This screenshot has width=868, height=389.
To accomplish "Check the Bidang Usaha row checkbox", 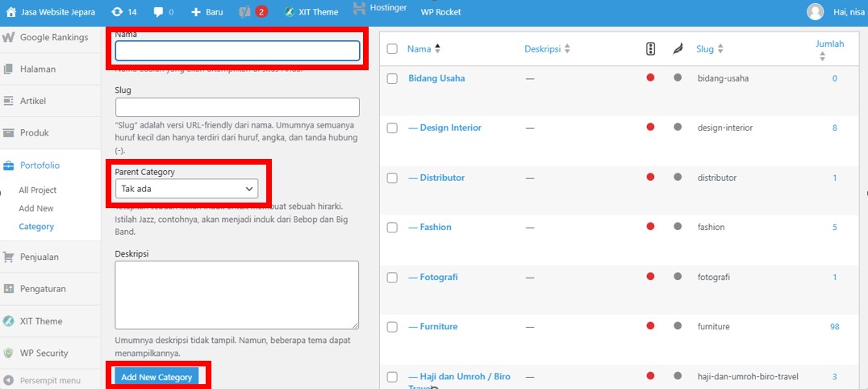I will [393, 78].
